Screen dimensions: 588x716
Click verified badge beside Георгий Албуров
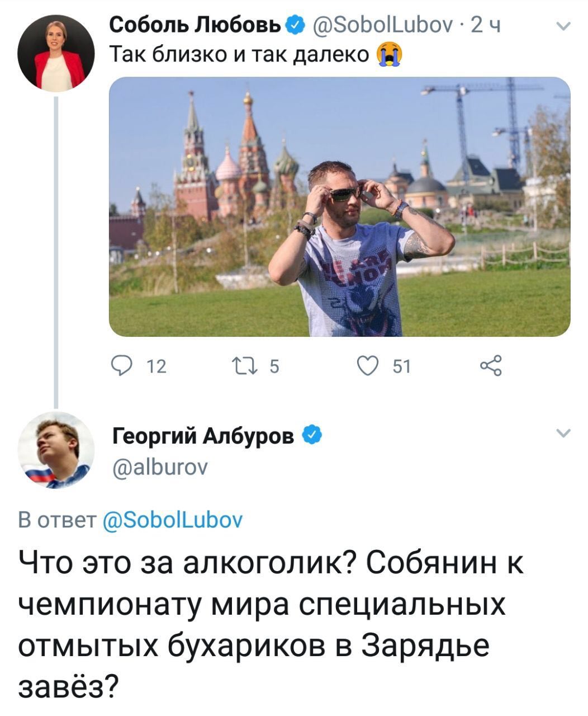(311, 435)
